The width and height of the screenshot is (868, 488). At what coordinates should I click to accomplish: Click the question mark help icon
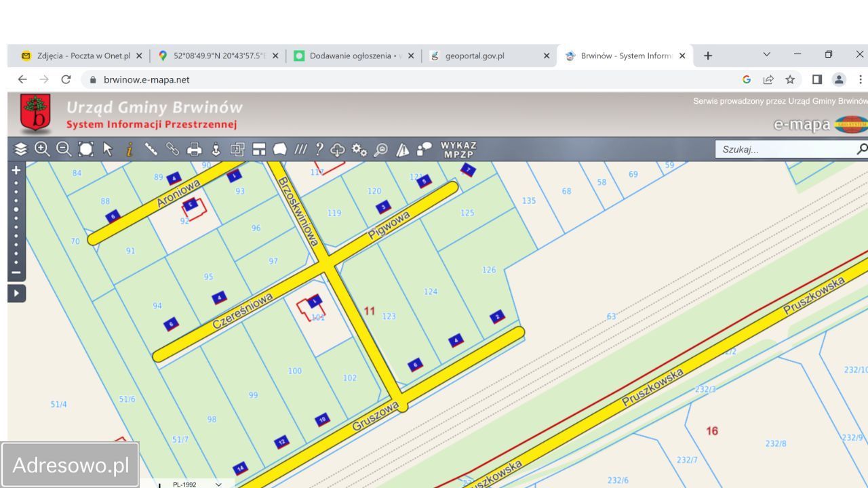pos(319,149)
